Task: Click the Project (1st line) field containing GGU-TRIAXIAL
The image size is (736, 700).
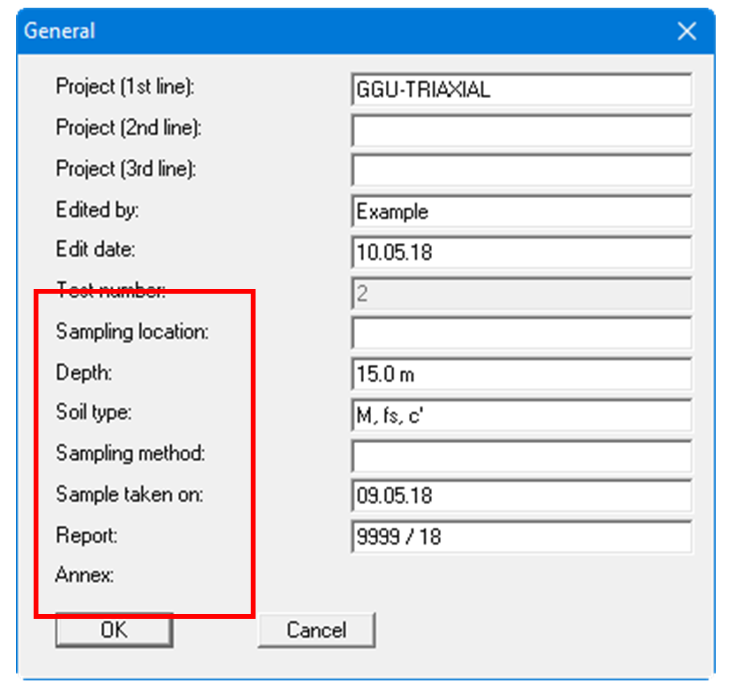Action: pyautogui.click(x=521, y=90)
